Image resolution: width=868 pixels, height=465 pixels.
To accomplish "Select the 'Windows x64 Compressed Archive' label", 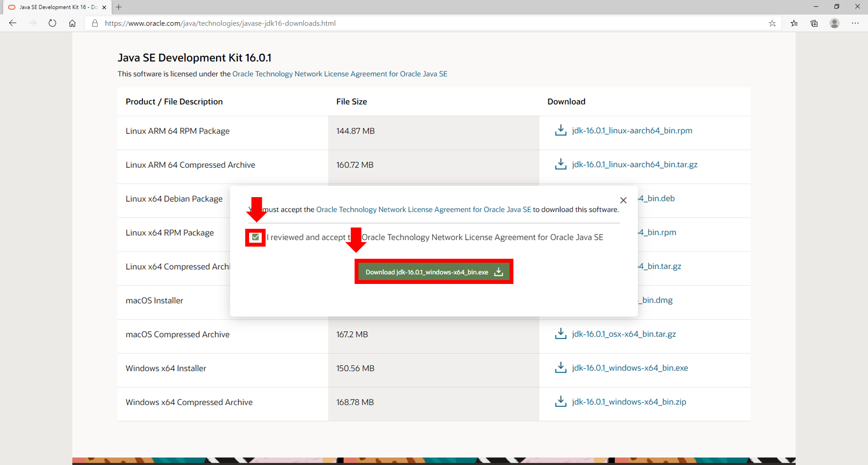I will 189,402.
